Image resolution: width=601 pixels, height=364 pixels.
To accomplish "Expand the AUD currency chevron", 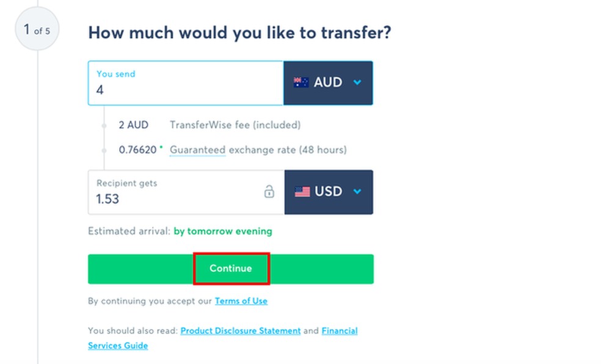I will click(x=357, y=82).
